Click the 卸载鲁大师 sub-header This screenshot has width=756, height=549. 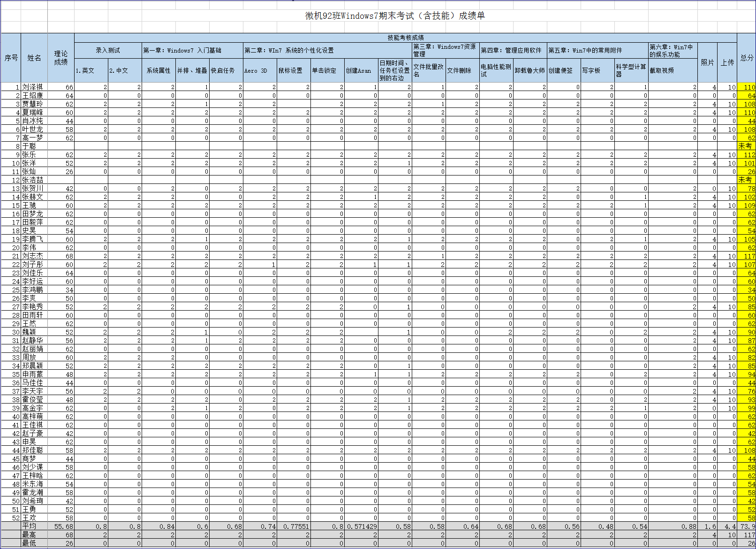(x=530, y=70)
